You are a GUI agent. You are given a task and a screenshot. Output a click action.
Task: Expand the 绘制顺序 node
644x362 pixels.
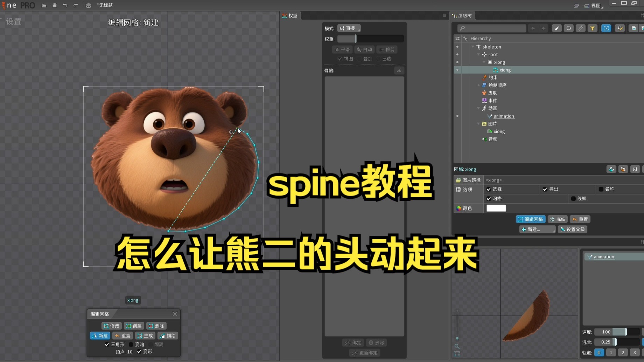478,85
